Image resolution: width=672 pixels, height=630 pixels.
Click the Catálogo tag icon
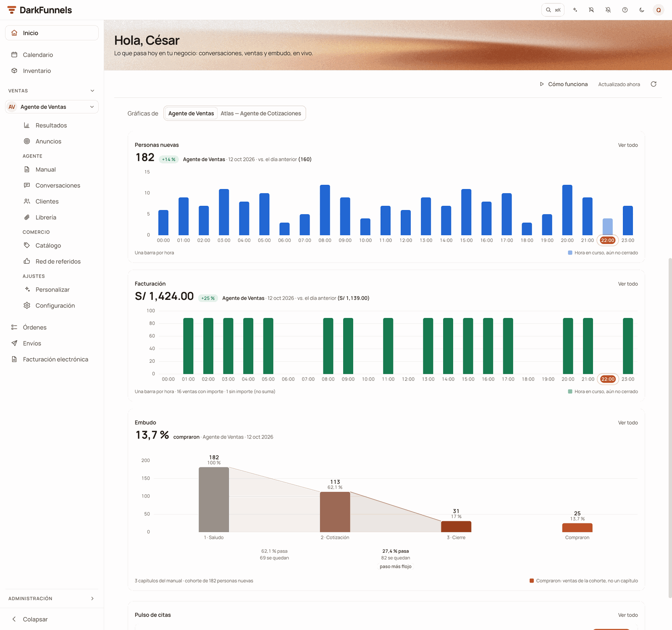[27, 245]
